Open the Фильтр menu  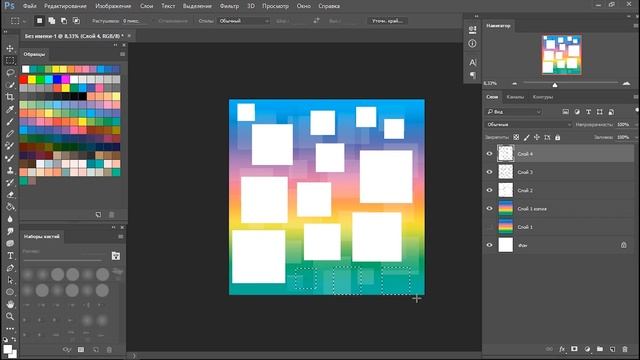pyautogui.click(x=229, y=6)
